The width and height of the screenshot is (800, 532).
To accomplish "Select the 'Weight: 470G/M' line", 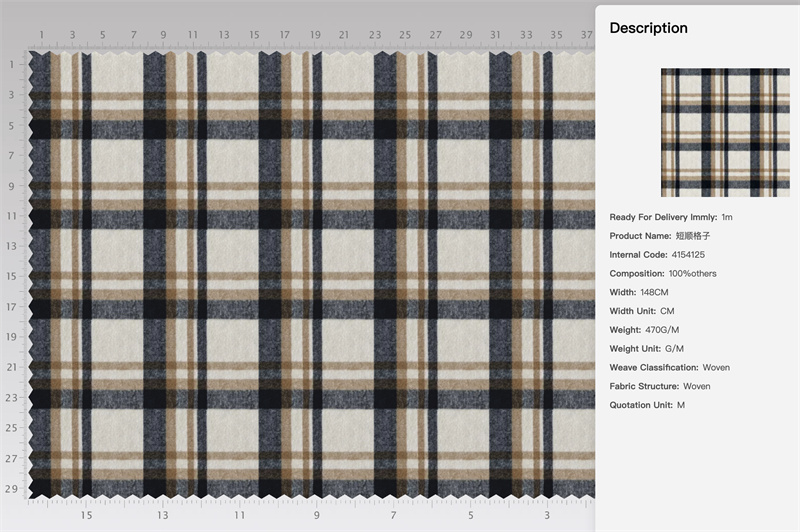I will click(x=644, y=330).
